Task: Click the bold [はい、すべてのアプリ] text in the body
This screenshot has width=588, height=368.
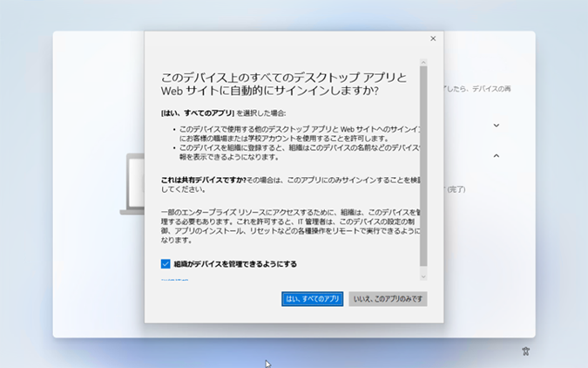Action: [x=198, y=113]
